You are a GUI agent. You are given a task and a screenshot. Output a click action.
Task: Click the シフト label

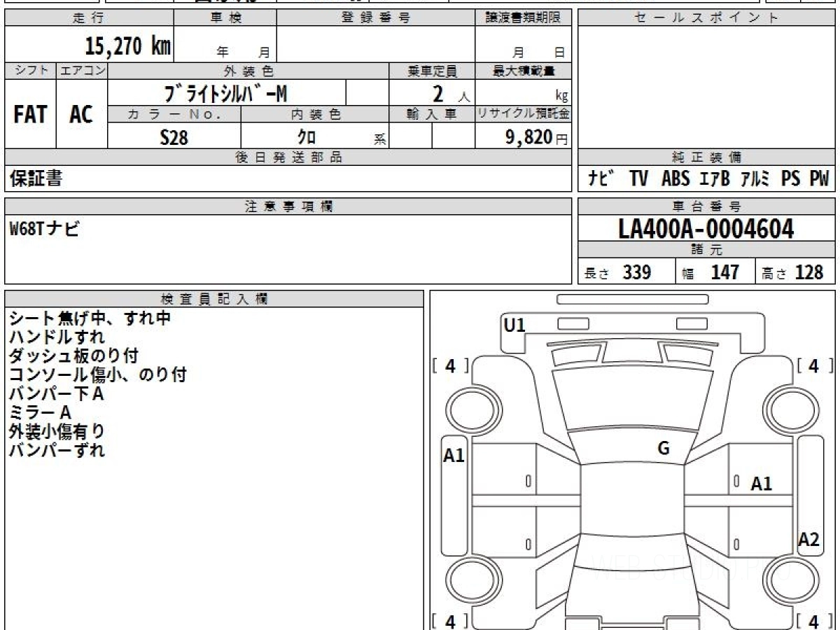click(30, 71)
